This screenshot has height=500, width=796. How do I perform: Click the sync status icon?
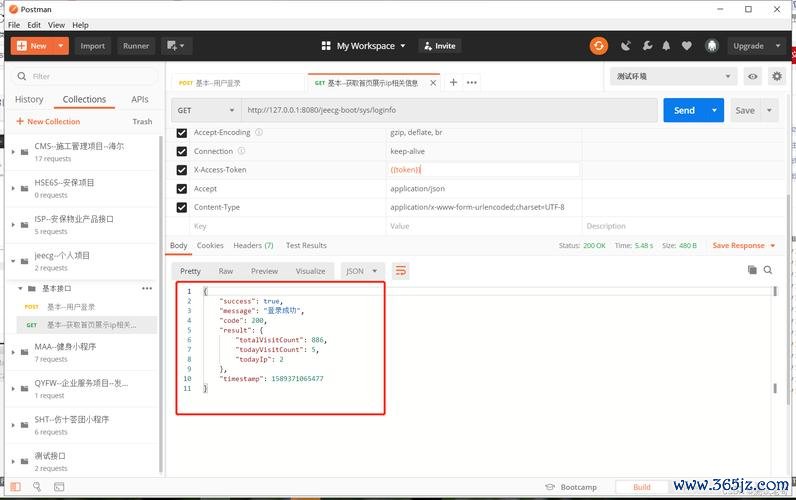point(599,46)
